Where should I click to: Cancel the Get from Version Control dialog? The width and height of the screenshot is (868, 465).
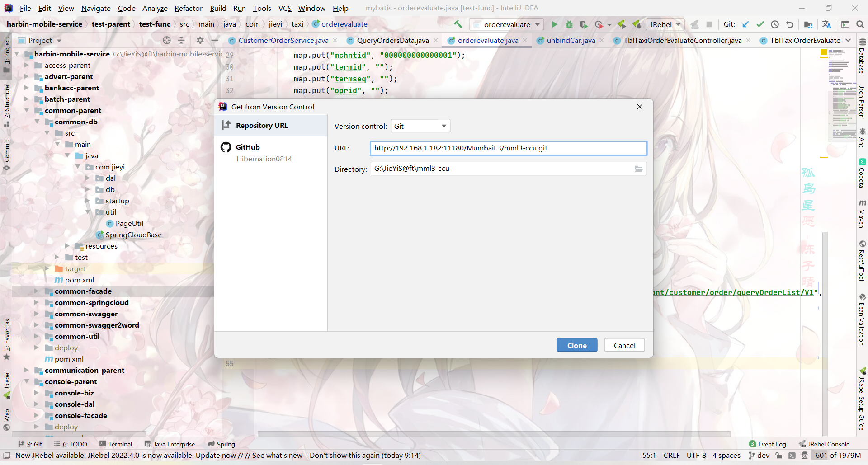[624, 345]
